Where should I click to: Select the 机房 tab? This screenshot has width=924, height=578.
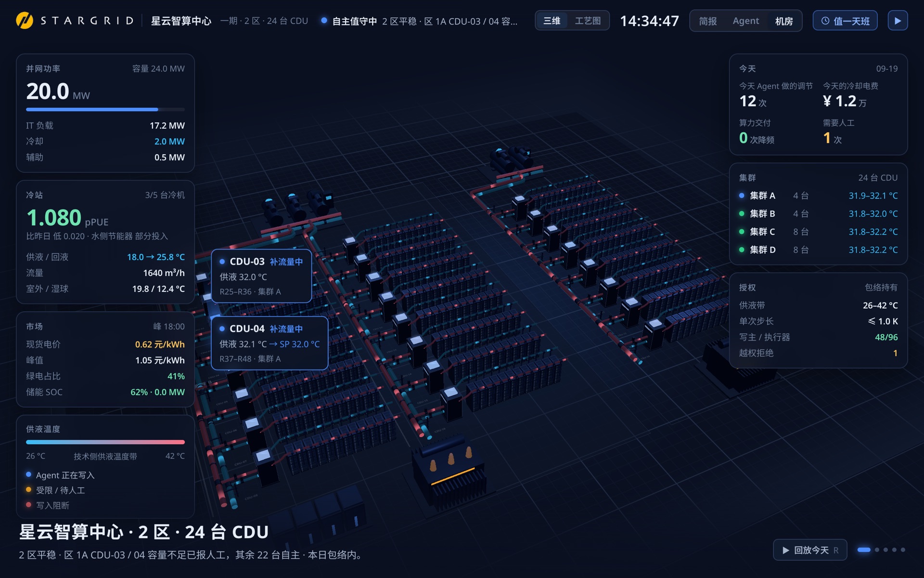[x=784, y=21]
